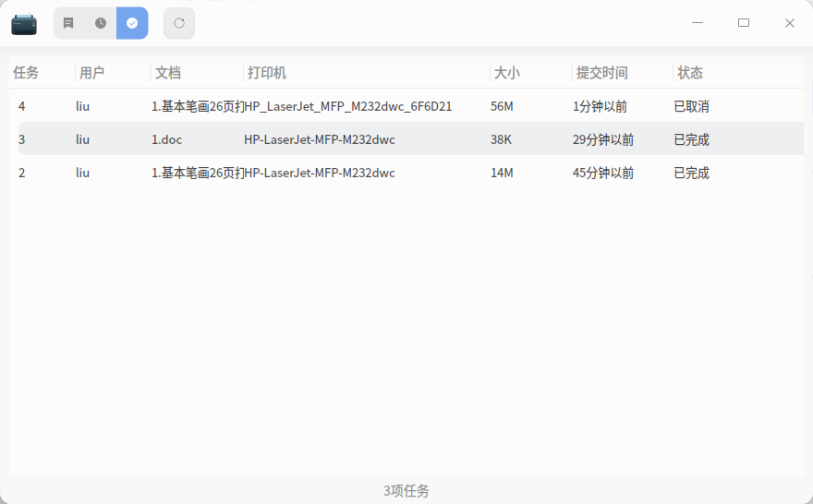
Task: Click submit time 45分钟以前
Action: click(x=603, y=173)
